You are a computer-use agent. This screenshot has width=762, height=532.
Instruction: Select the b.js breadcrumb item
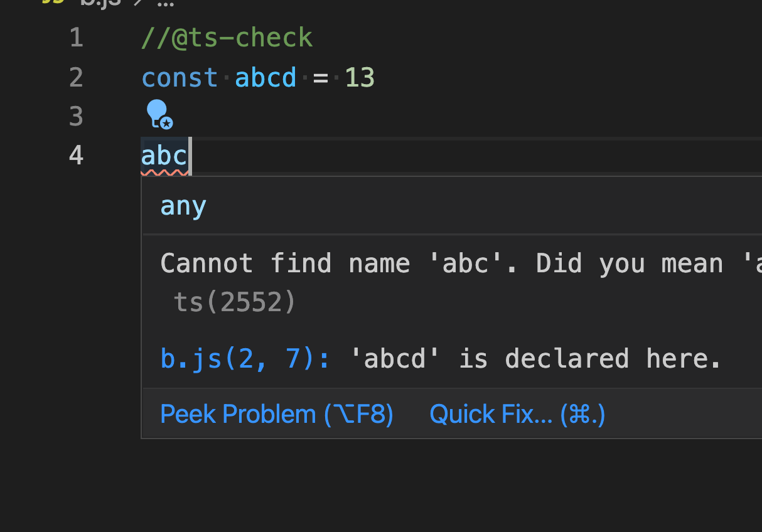tap(99, 3)
